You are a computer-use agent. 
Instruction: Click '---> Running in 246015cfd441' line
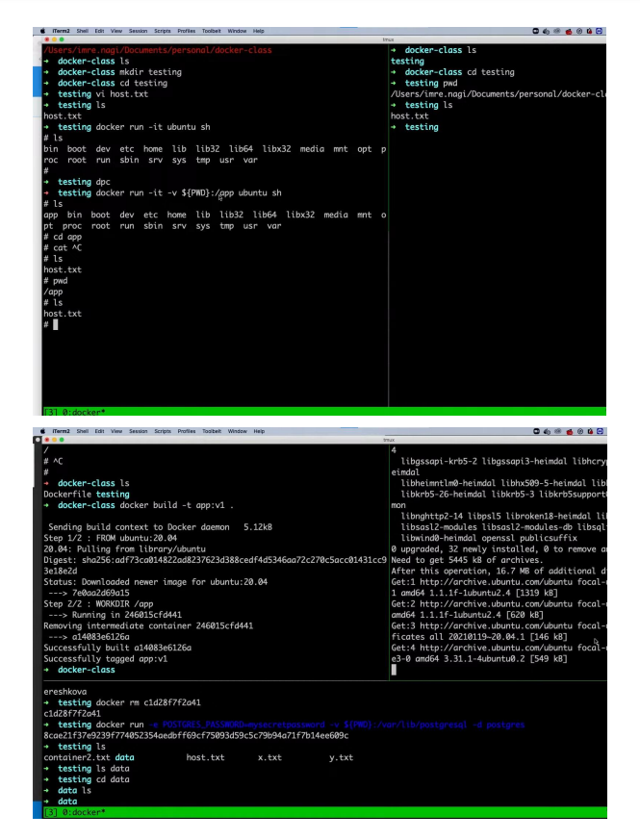pos(115,615)
